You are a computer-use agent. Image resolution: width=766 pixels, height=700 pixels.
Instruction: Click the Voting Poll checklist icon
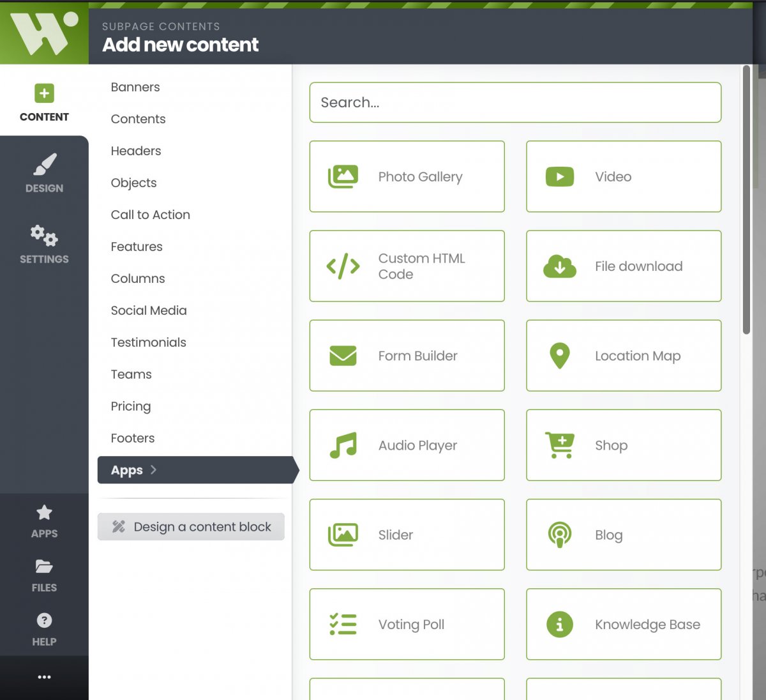343,624
